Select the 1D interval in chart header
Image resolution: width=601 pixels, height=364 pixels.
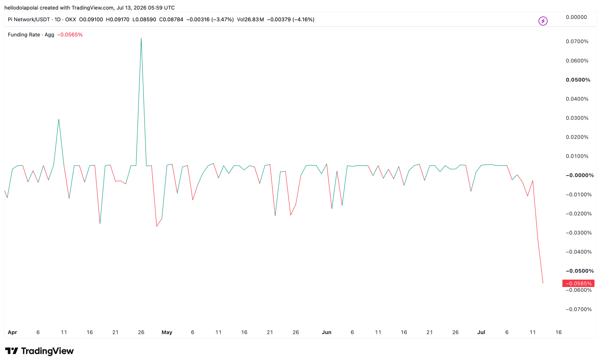(58, 19)
